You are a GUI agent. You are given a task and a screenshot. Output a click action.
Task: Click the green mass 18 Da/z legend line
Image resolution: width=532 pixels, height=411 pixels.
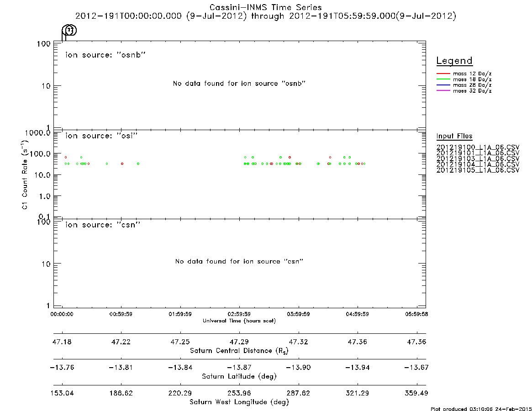coord(443,79)
